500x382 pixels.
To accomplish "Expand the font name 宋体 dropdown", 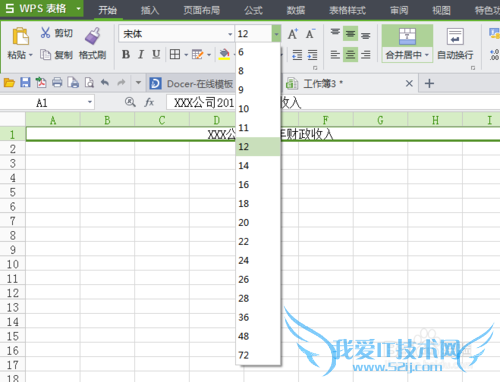I will pyautogui.click(x=230, y=34).
